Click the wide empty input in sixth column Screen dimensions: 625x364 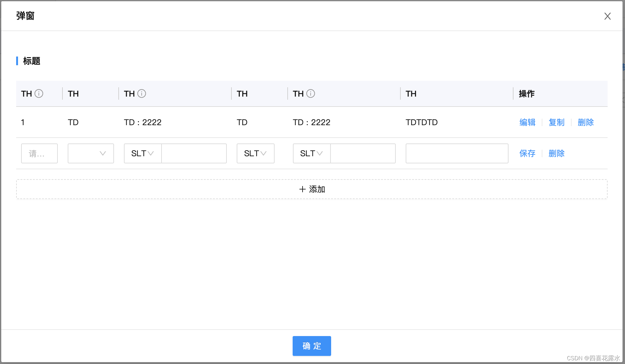click(457, 153)
